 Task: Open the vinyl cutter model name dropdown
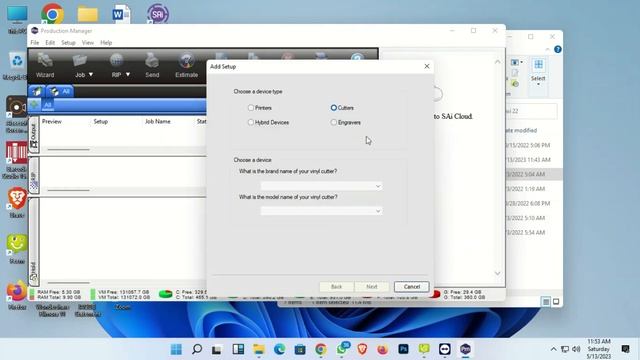tap(321, 211)
